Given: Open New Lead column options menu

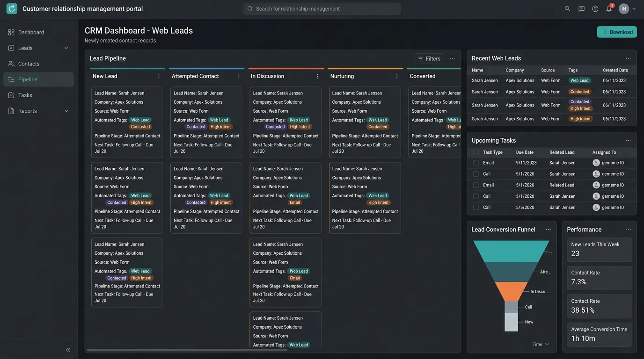Looking at the screenshot, I should pyautogui.click(x=159, y=76).
